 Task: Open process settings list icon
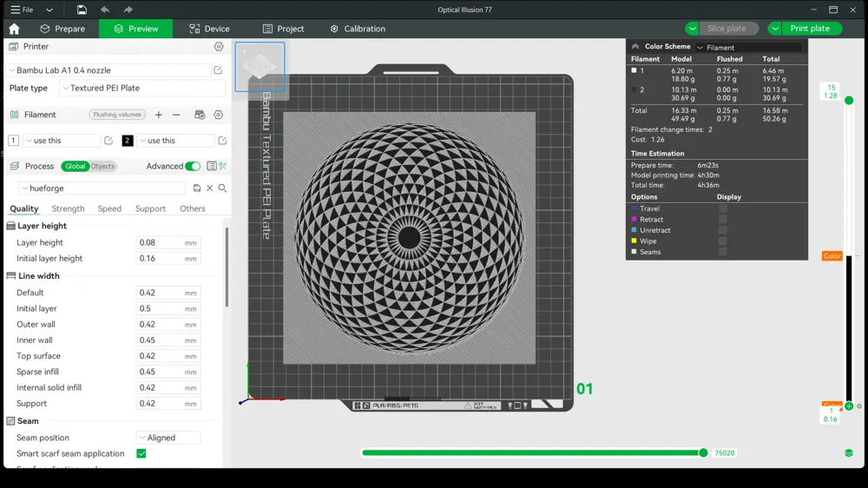[212, 166]
